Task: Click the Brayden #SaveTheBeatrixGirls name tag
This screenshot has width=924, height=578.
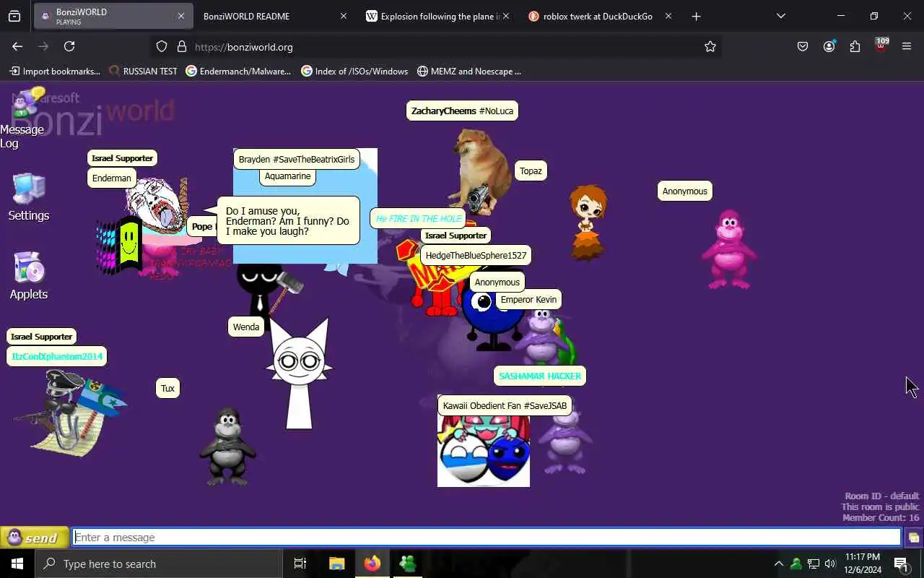Action: pos(297,159)
